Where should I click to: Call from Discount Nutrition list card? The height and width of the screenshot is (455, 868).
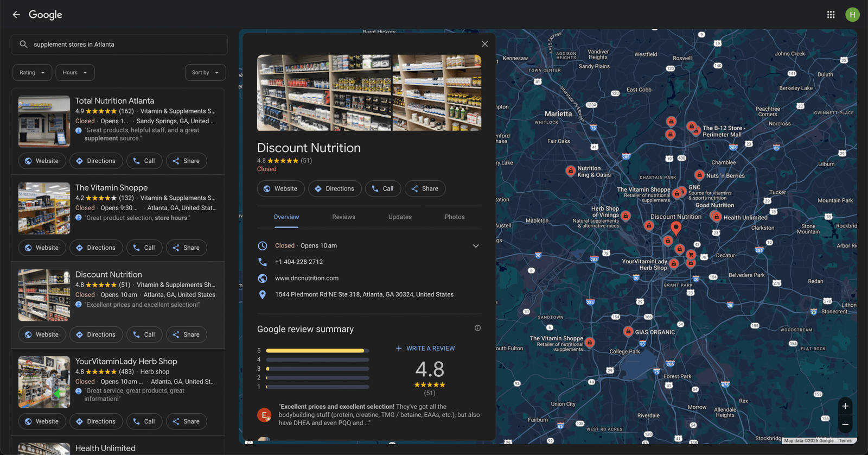(144, 334)
